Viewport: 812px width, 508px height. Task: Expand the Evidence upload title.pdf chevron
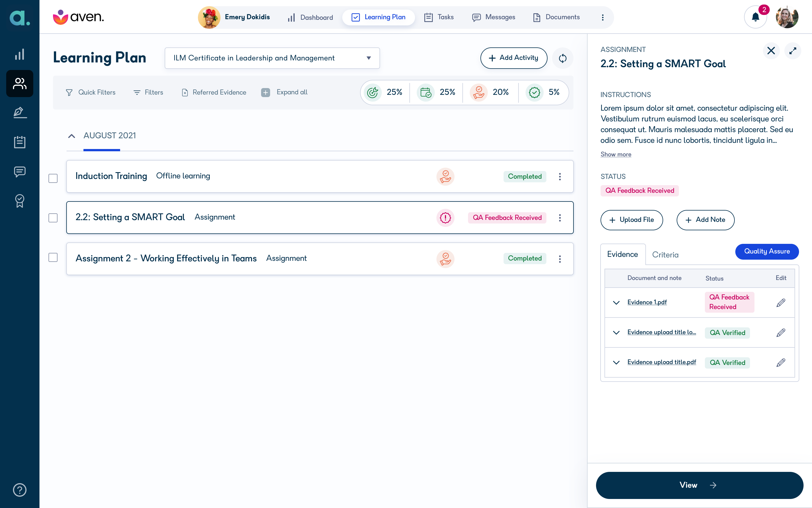(x=616, y=362)
